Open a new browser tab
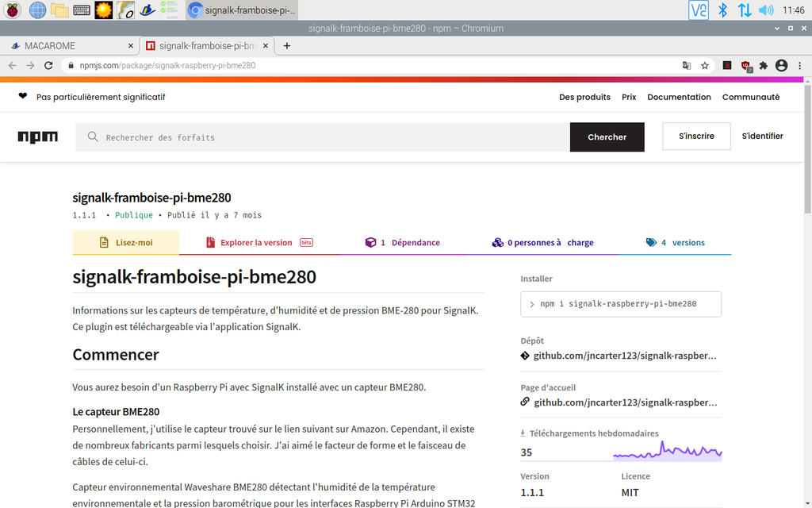The image size is (812, 508). click(x=286, y=45)
